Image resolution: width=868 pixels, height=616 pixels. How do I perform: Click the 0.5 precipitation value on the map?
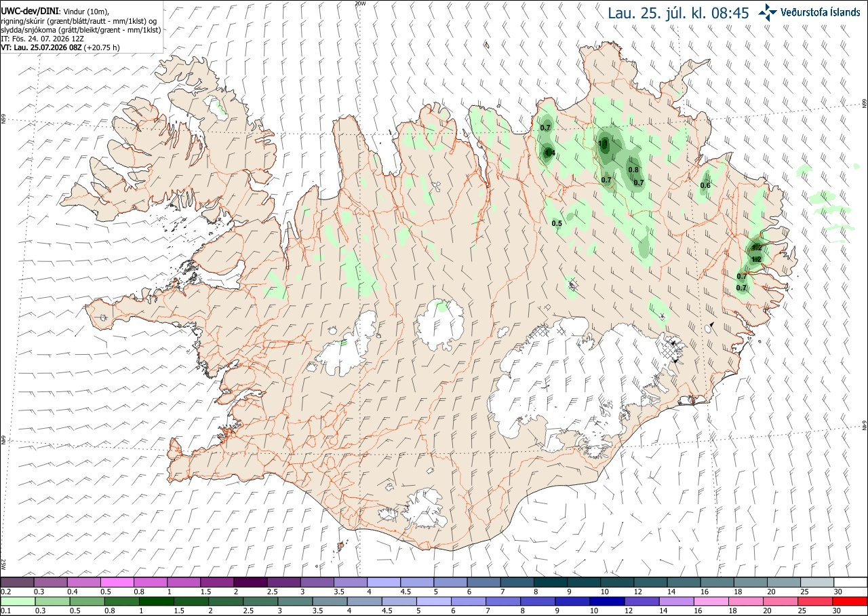[x=557, y=223]
